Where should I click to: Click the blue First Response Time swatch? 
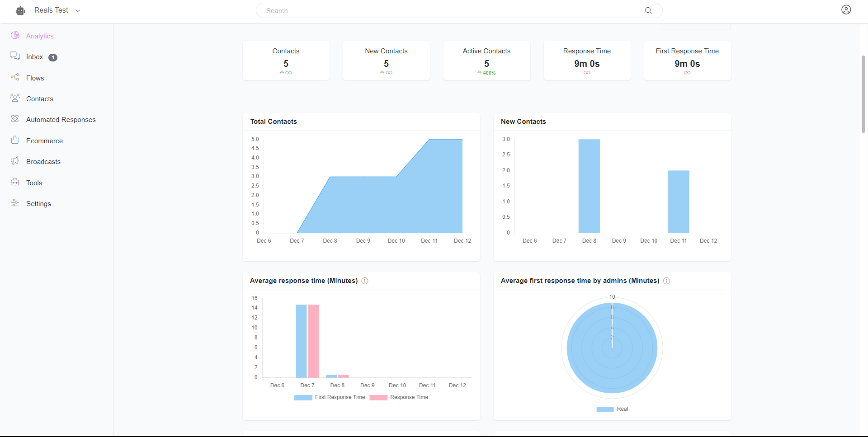click(303, 398)
